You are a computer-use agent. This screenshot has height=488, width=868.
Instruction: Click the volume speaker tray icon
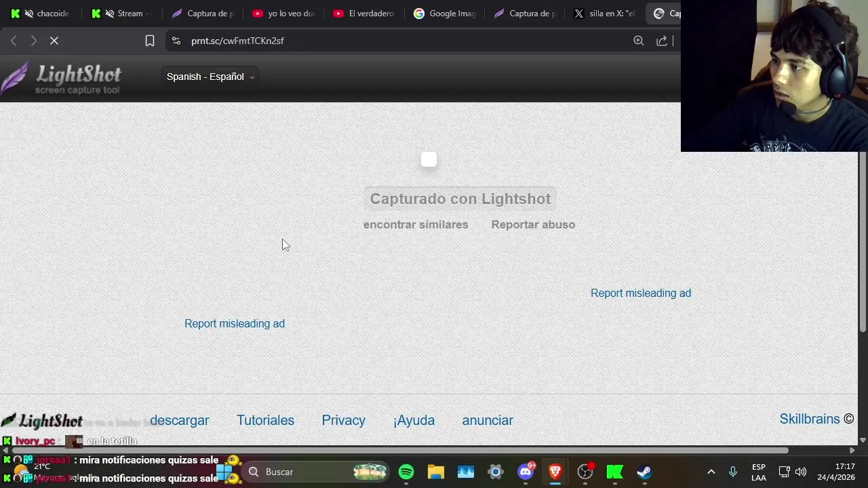pos(801,472)
